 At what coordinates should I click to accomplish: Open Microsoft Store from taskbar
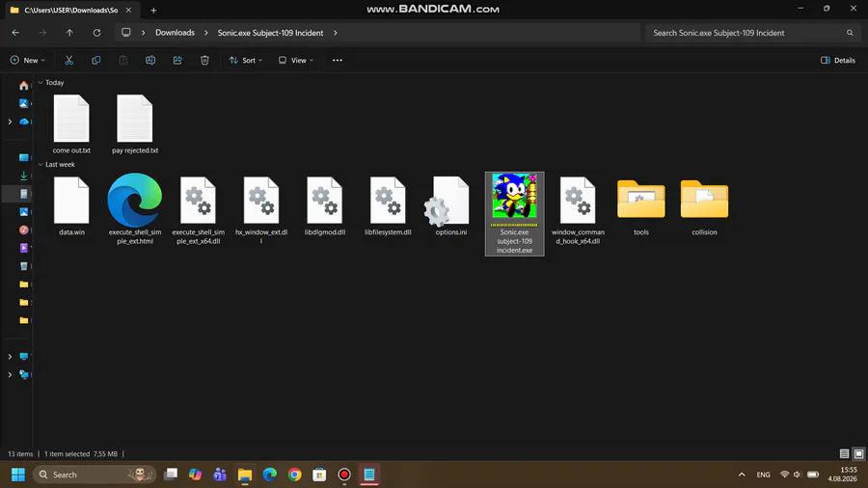[x=319, y=474]
